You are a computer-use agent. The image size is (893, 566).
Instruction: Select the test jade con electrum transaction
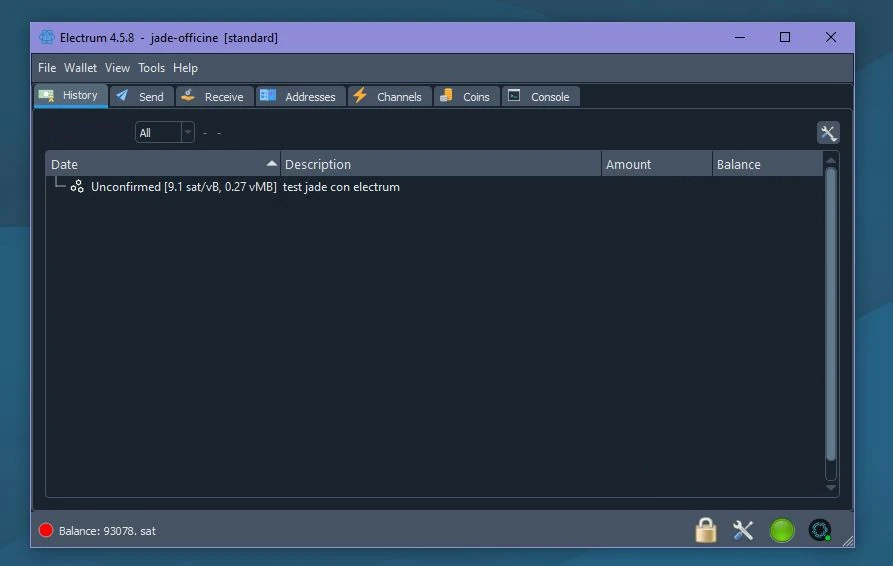(x=341, y=187)
